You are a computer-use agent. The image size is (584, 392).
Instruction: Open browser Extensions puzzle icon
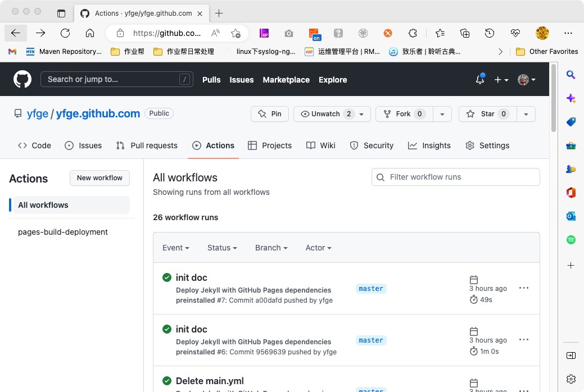pyautogui.click(x=413, y=33)
